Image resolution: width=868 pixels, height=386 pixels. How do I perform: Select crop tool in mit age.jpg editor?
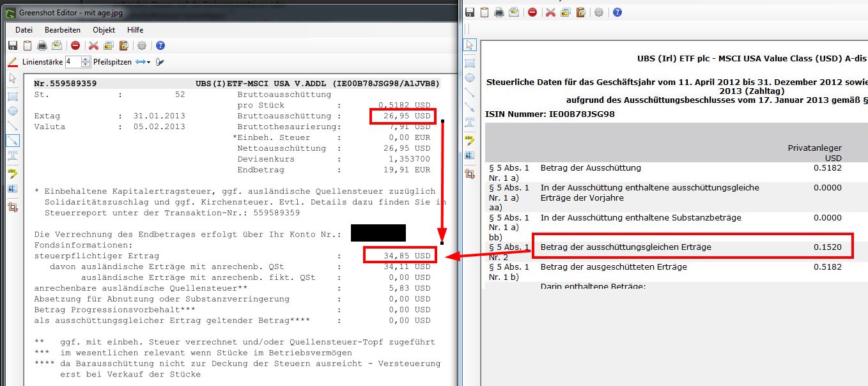pyautogui.click(x=12, y=207)
